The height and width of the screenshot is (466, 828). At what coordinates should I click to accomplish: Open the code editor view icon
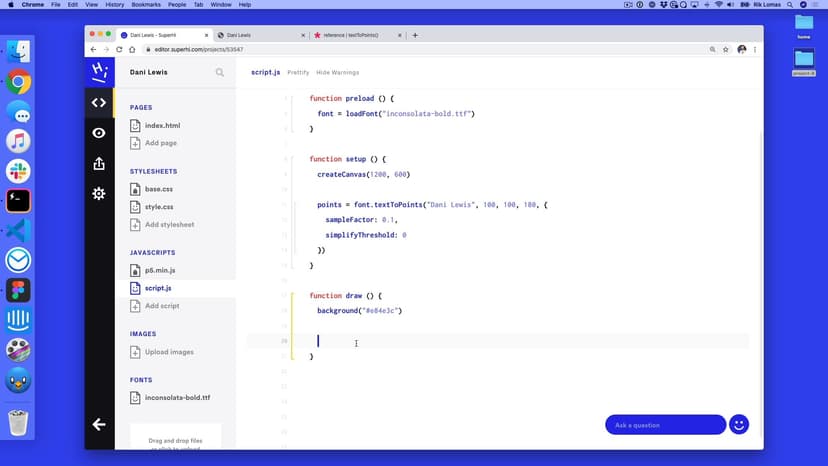98,102
